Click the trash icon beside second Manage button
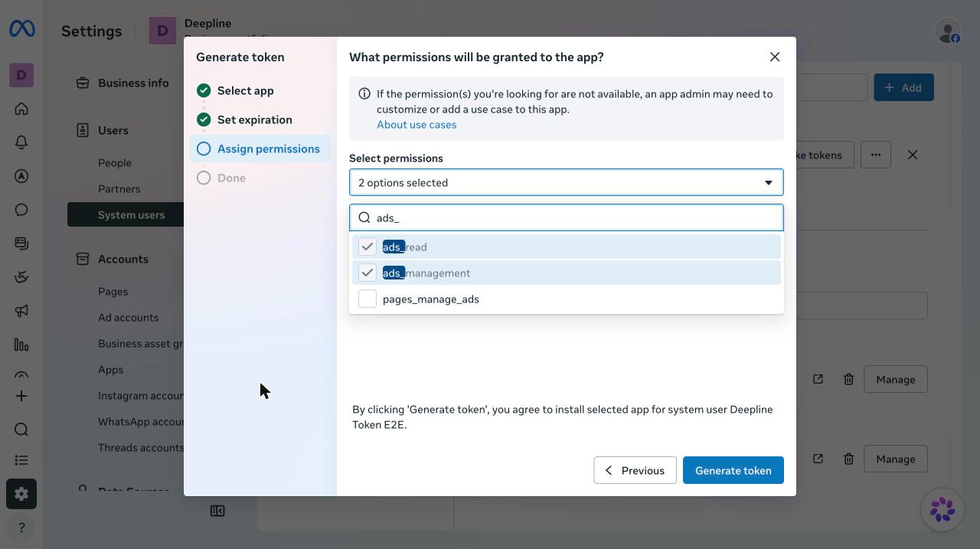This screenshot has width=980, height=549. point(848,459)
